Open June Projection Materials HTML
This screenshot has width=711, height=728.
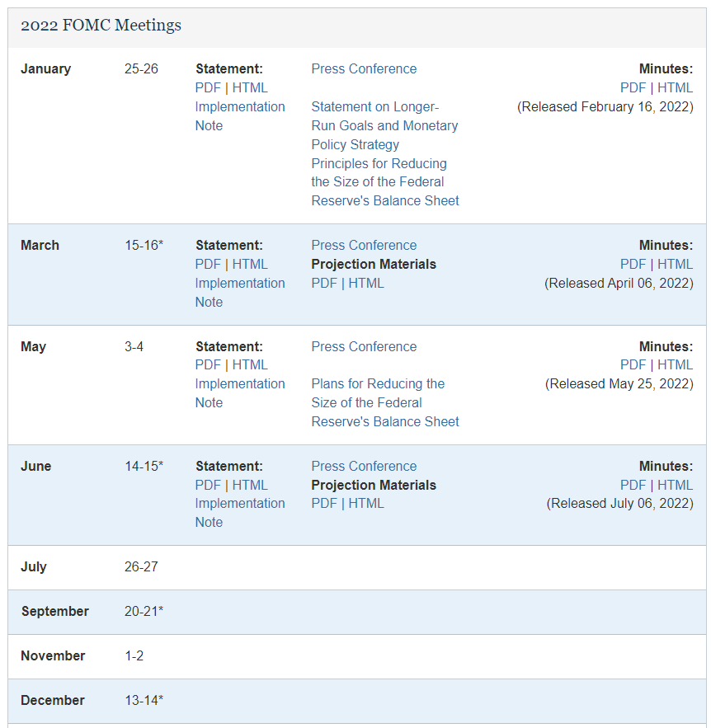366,503
